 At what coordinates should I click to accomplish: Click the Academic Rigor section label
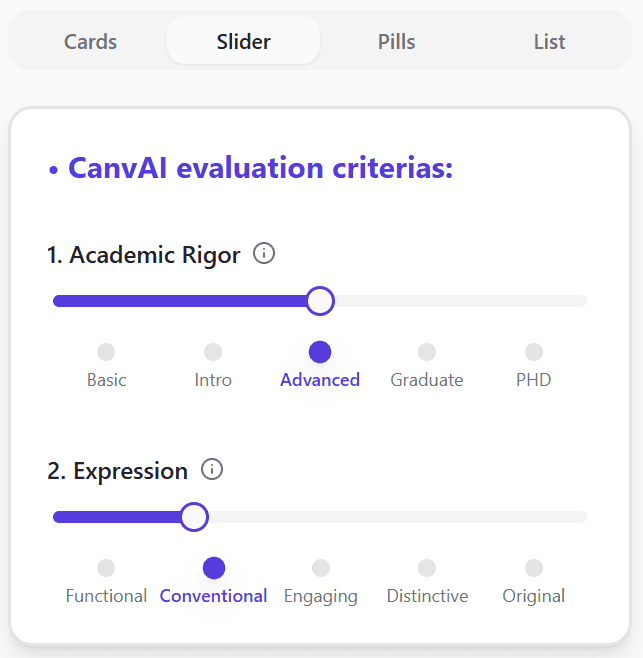pyautogui.click(x=144, y=255)
